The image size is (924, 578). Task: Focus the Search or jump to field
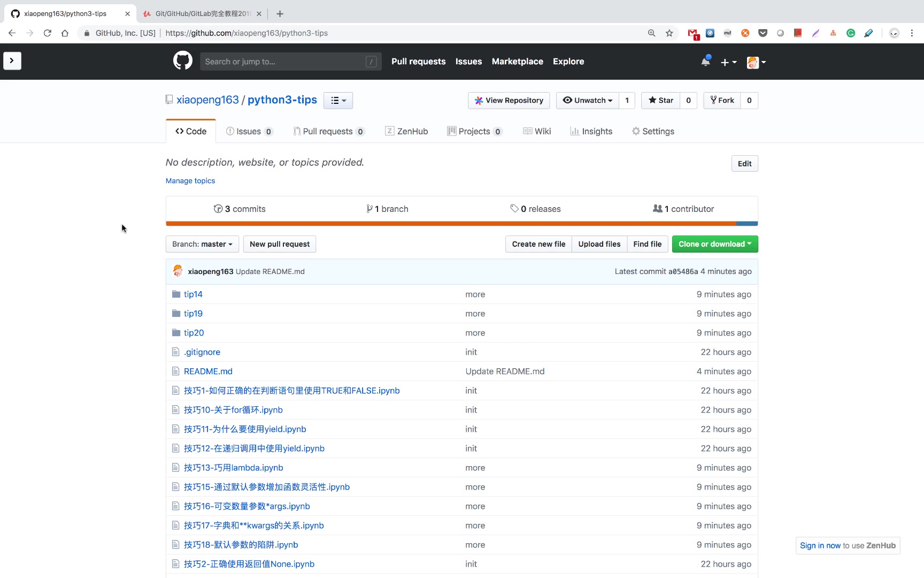click(283, 62)
